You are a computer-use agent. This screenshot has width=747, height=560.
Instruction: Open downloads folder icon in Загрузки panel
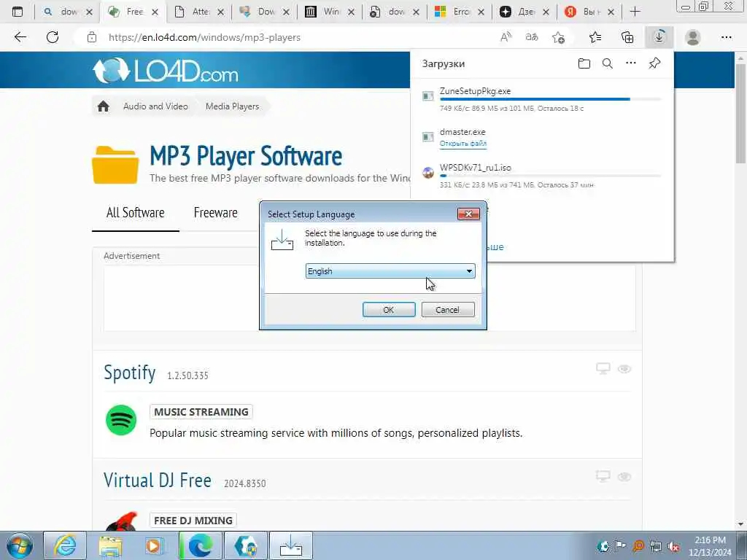[584, 63]
